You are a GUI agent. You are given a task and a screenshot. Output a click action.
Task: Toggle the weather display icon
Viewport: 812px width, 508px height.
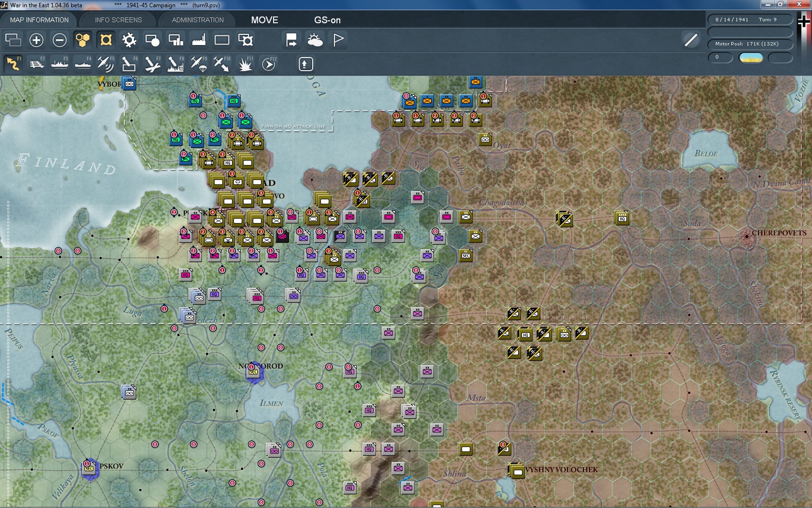[x=315, y=40]
